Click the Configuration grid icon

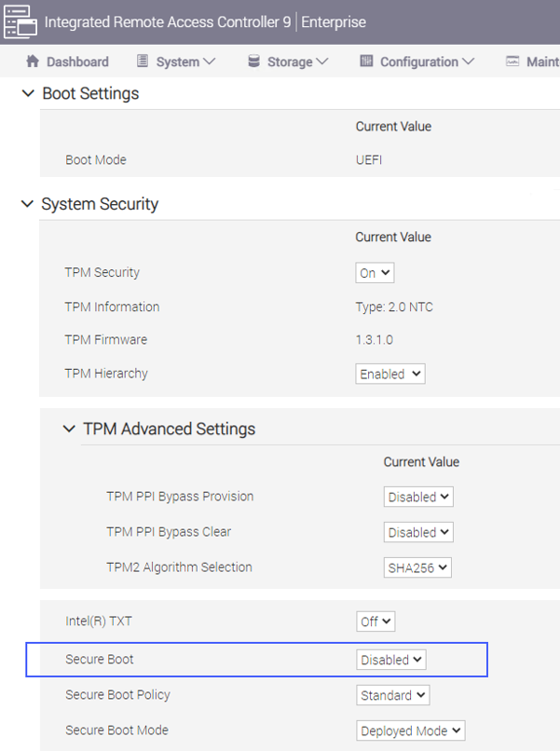point(366,61)
